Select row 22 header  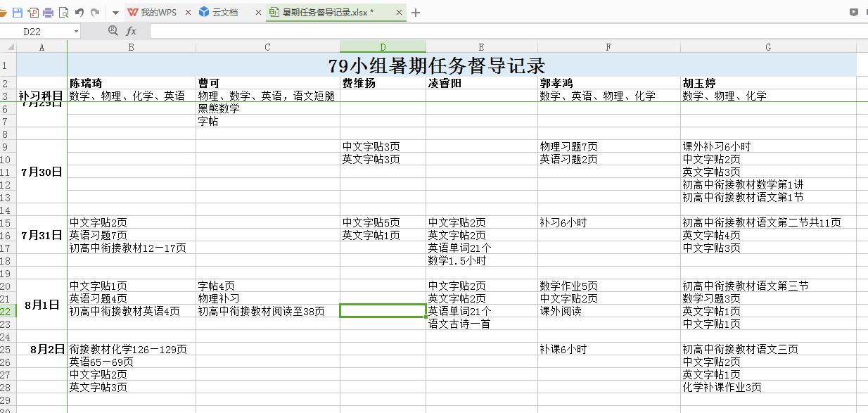click(8, 311)
